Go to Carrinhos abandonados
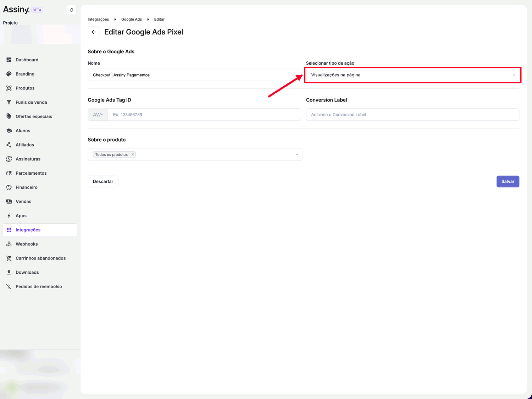This screenshot has height=399, width=532. click(x=40, y=258)
